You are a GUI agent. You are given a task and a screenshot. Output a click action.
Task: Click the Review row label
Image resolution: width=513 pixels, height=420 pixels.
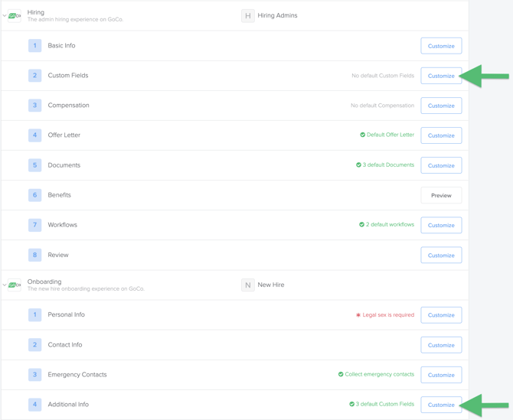point(58,255)
